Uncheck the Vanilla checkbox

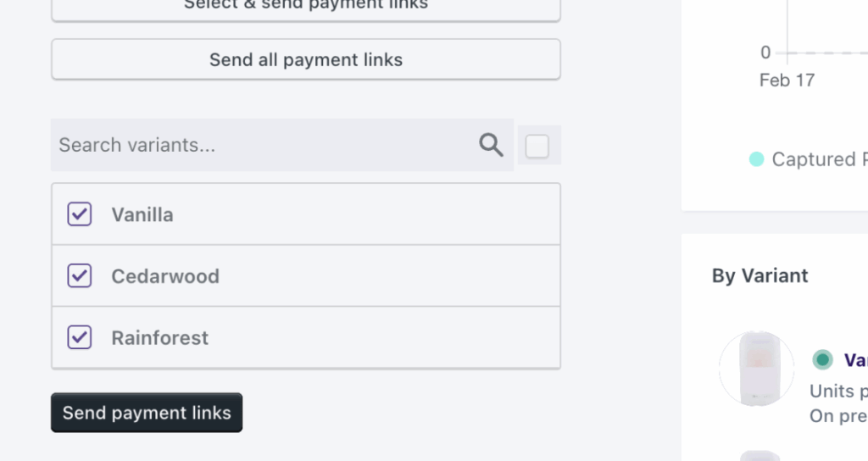tap(80, 214)
